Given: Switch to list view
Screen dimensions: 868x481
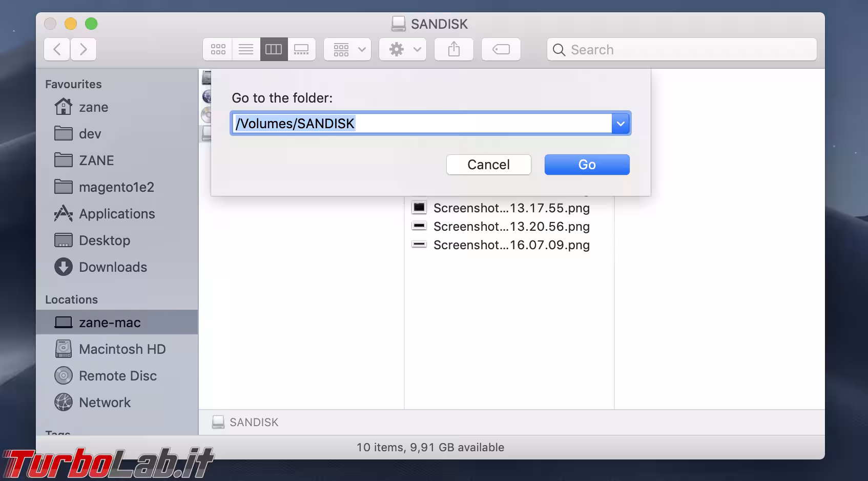Looking at the screenshot, I should pyautogui.click(x=246, y=50).
